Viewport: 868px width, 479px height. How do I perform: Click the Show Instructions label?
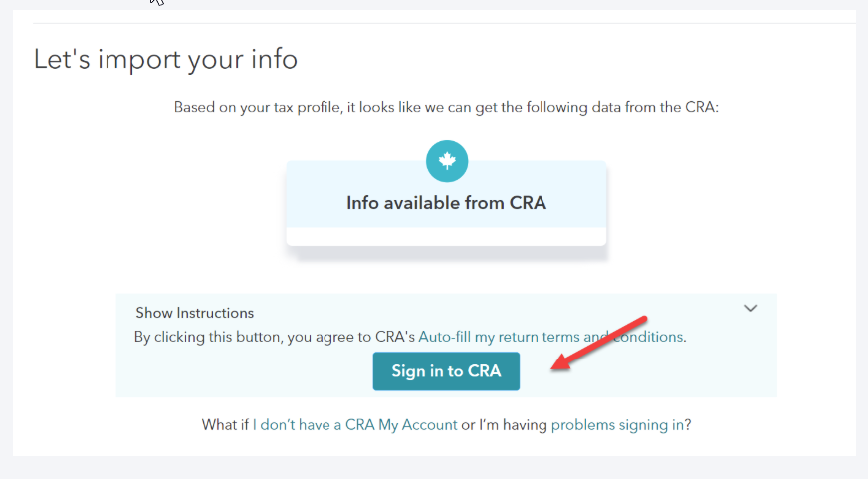point(194,313)
